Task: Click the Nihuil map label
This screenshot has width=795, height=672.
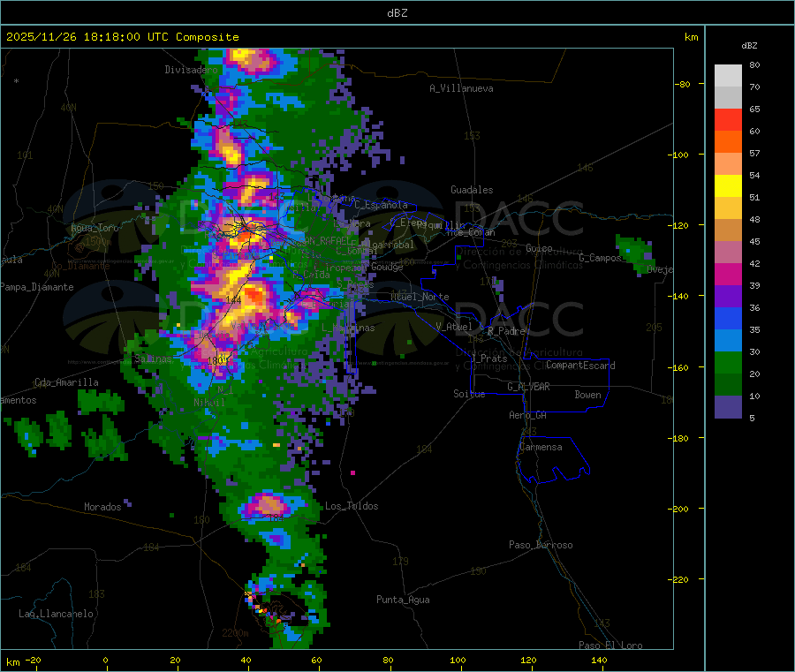Action: tap(209, 403)
